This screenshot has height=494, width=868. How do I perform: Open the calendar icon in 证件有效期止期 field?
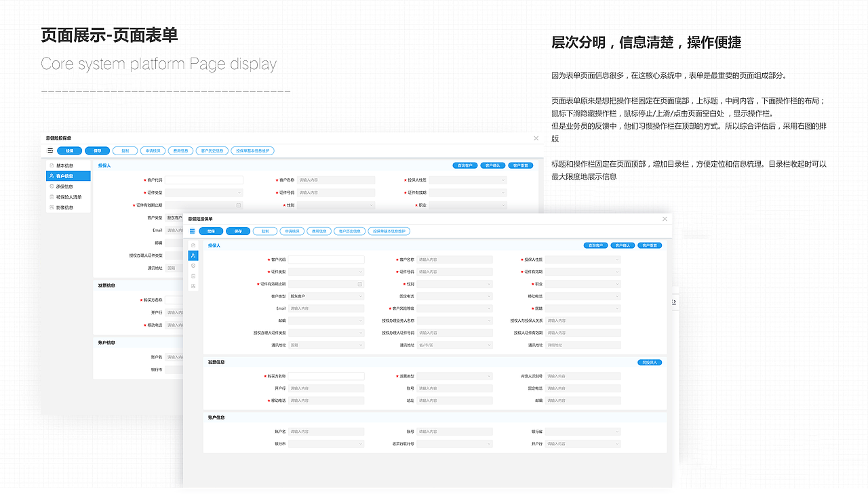coord(359,284)
